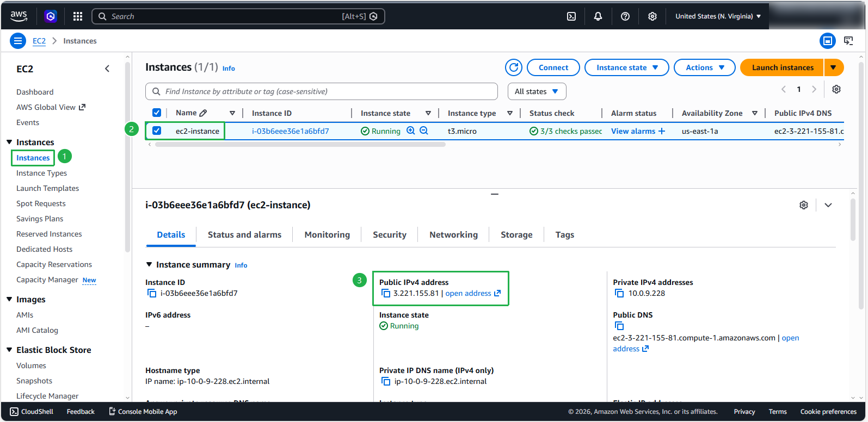Uncheck the ec2-instance row checkbox
868x422 pixels.
click(x=157, y=131)
